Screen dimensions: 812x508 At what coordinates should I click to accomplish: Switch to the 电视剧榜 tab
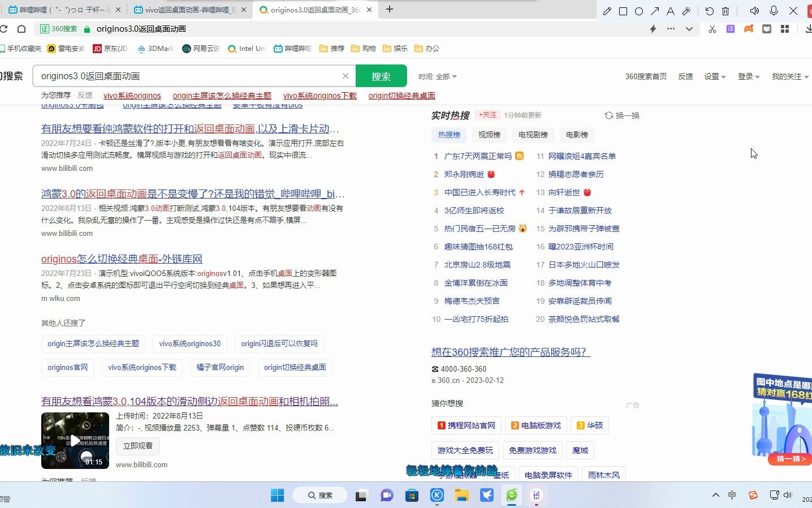pyautogui.click(x=532, y=135)
